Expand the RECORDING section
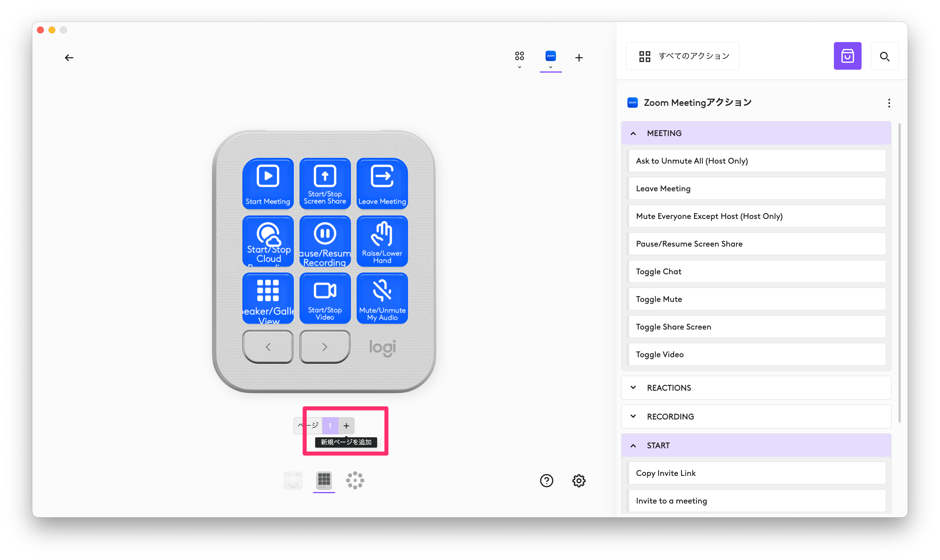 pyautogui.click(x=633, y=416)
